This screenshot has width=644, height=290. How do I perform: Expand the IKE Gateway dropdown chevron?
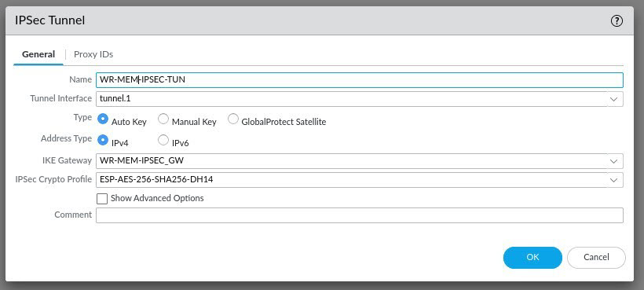pyautogui.click(x=613, y=161)
